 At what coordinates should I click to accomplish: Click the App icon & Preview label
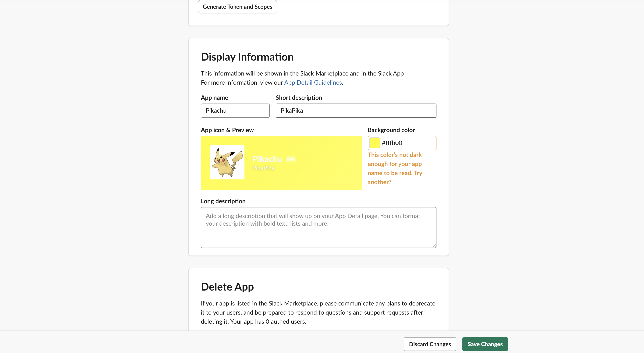227,130
